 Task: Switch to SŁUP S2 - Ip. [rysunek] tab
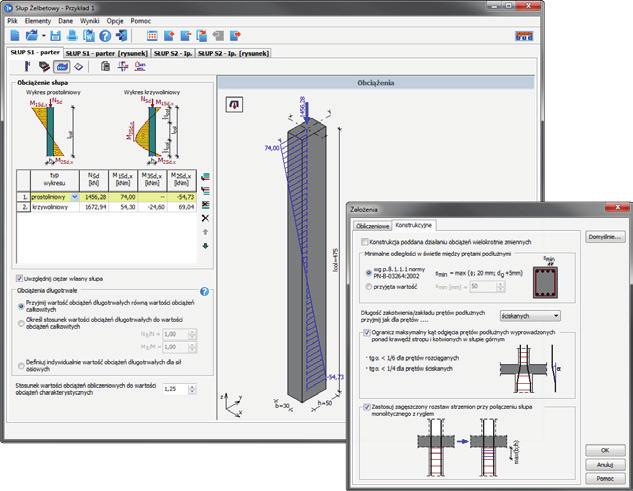pos(233,53)
